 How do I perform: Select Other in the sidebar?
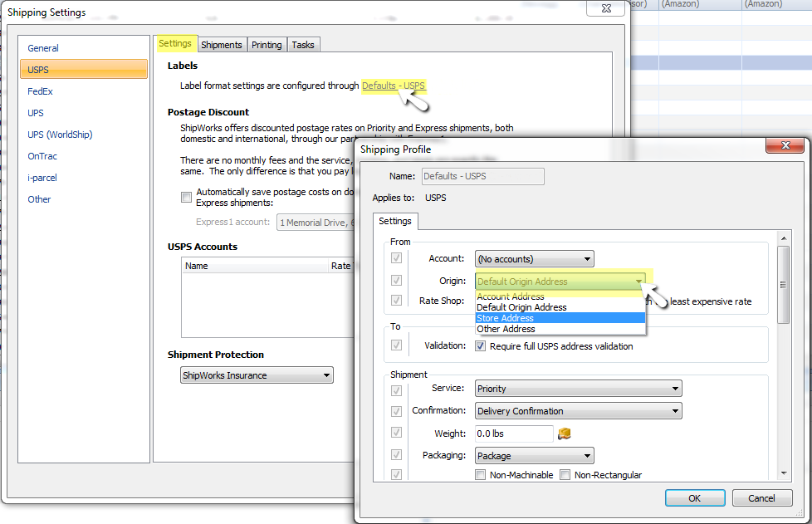coord(84,199)
